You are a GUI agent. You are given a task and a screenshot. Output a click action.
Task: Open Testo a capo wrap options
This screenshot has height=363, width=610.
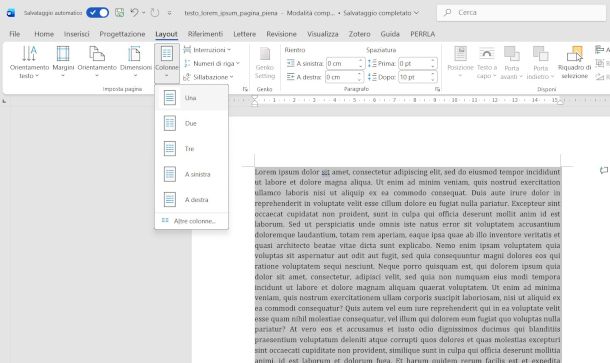coord(487,62)
